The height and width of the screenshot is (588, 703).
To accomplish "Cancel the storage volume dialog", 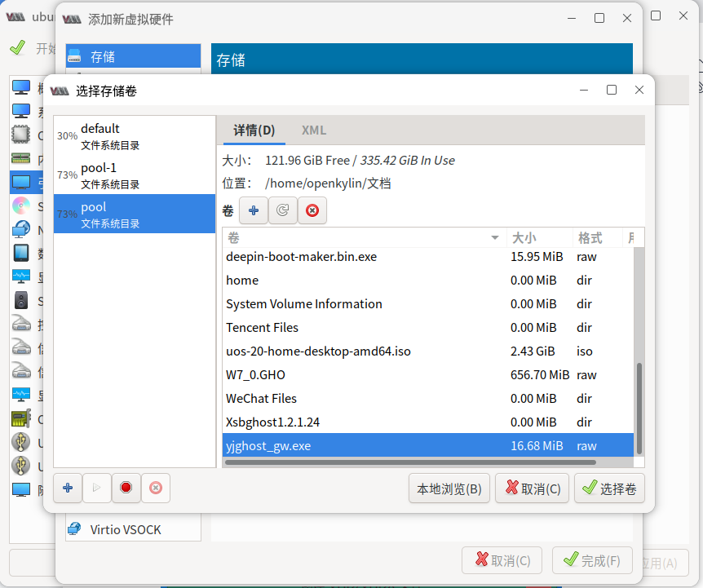I will coord(532,488).
